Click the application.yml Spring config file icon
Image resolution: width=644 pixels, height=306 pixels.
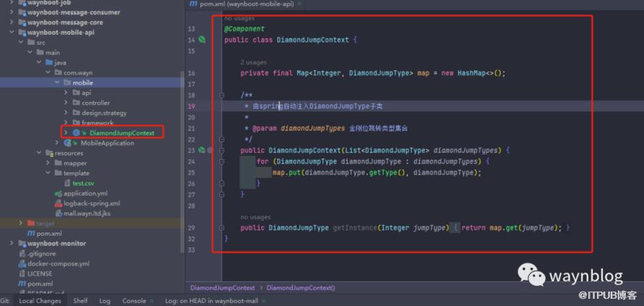click(x=57, y=193)
